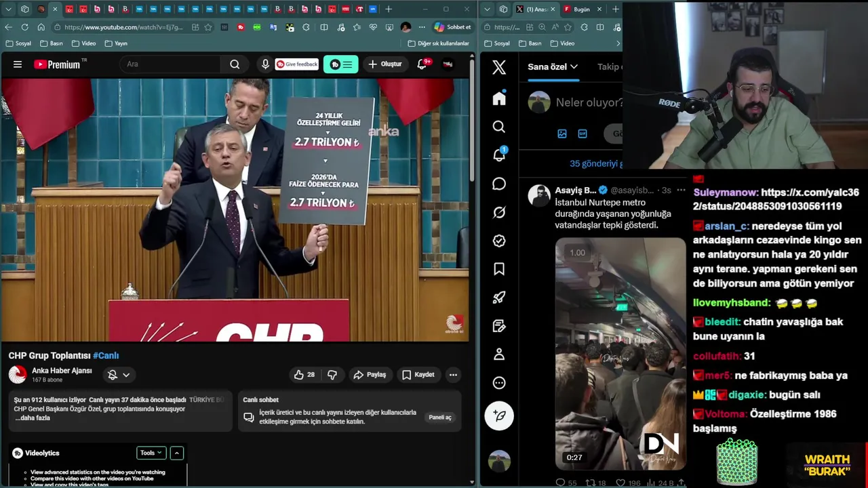Open X Bookmarks from the sidebar
This screenshot has width=868, height=488.
pos(499,269)
